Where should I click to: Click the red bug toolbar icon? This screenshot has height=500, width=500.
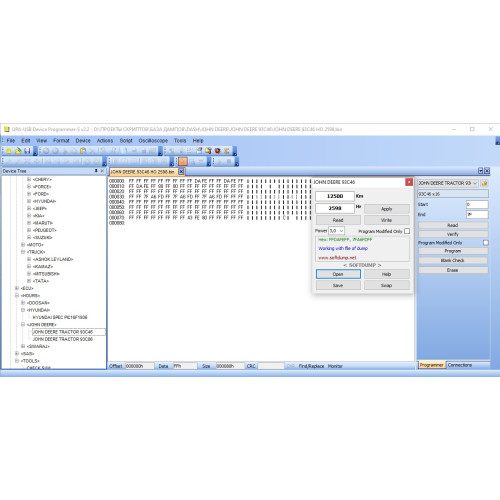[217, 151]
